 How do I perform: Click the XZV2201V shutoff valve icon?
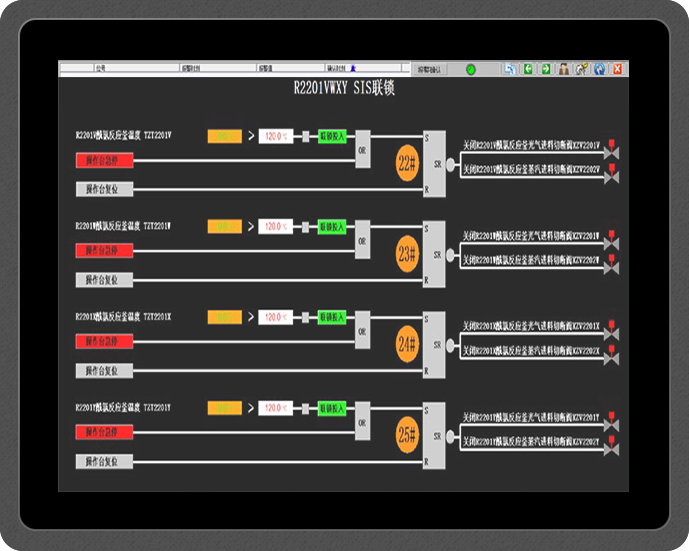[612, 151]
